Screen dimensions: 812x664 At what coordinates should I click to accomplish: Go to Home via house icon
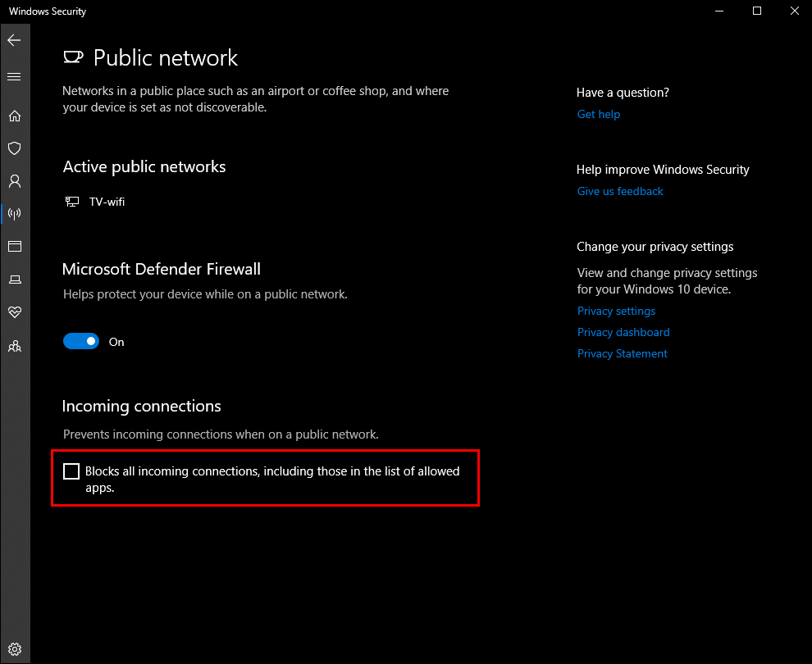(x=14, y=116)
